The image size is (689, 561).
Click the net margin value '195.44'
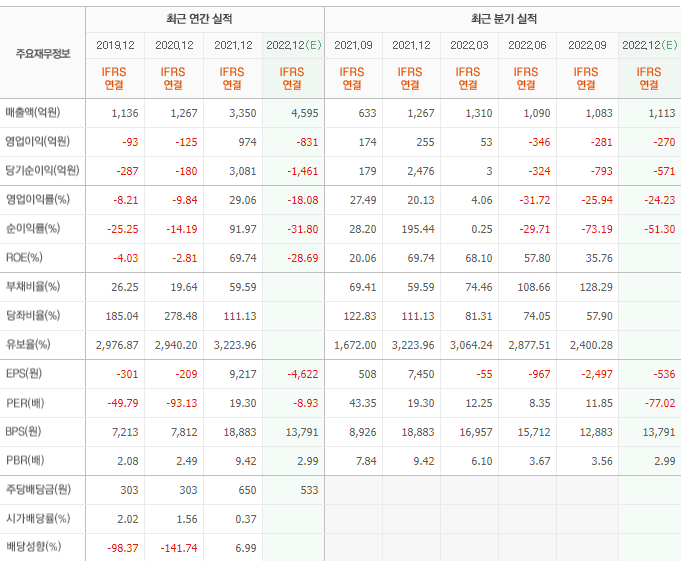pos(418,229)
